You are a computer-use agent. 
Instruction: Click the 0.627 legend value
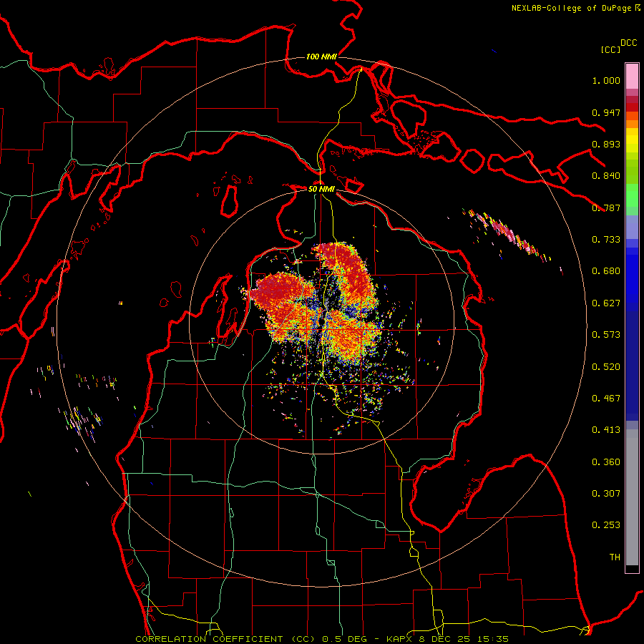pyautogui.click(x=606, y=303)
